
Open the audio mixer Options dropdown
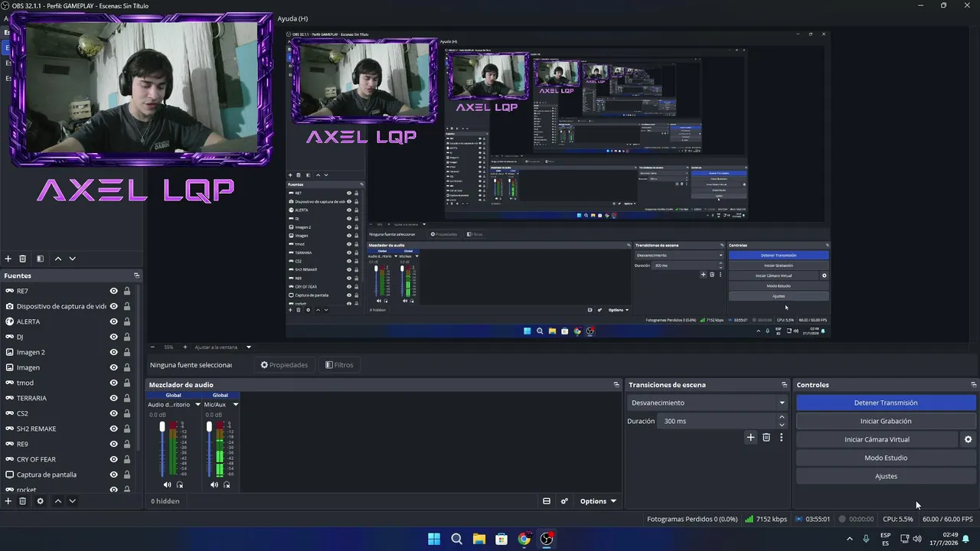pos(598,501)
